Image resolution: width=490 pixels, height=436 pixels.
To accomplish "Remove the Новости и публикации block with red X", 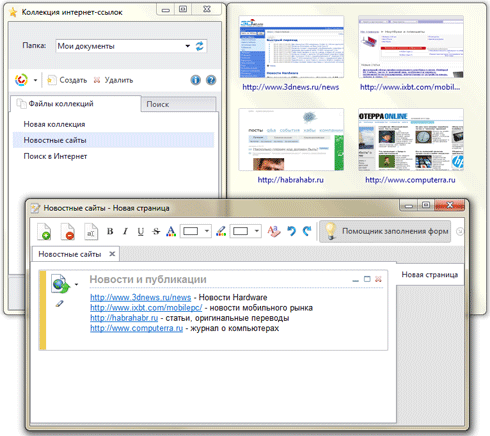I will tap(378, 279).
